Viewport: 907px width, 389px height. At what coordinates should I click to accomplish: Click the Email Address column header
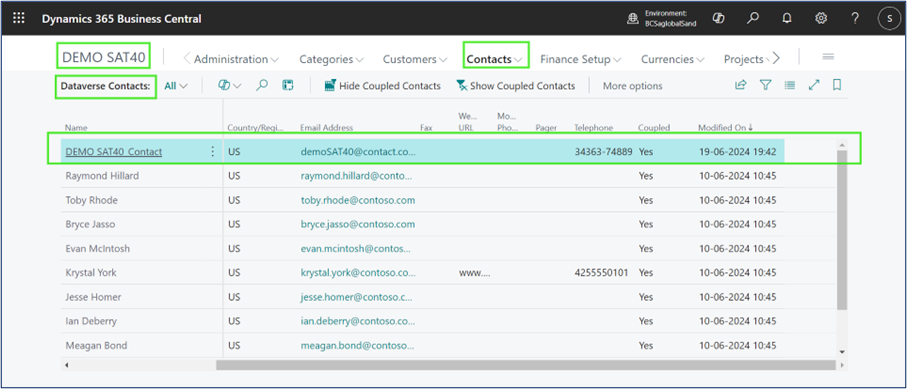[x=326, y=128]
